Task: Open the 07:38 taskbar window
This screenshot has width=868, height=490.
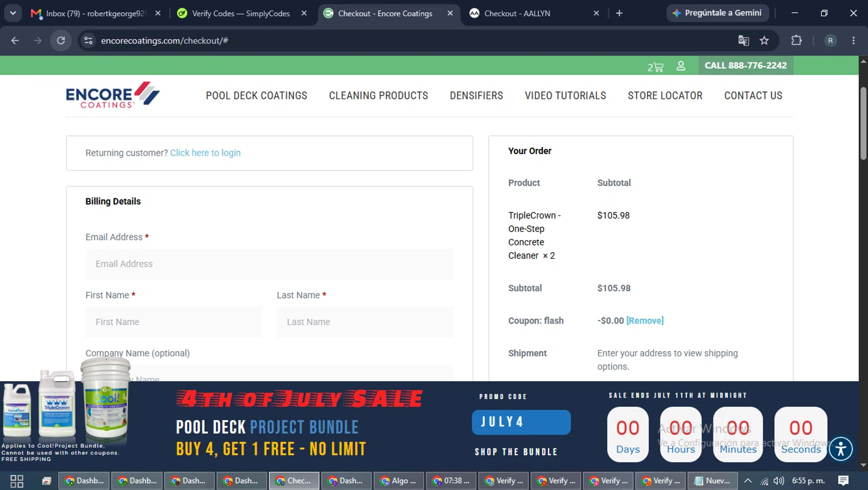Action: point(450,481)
